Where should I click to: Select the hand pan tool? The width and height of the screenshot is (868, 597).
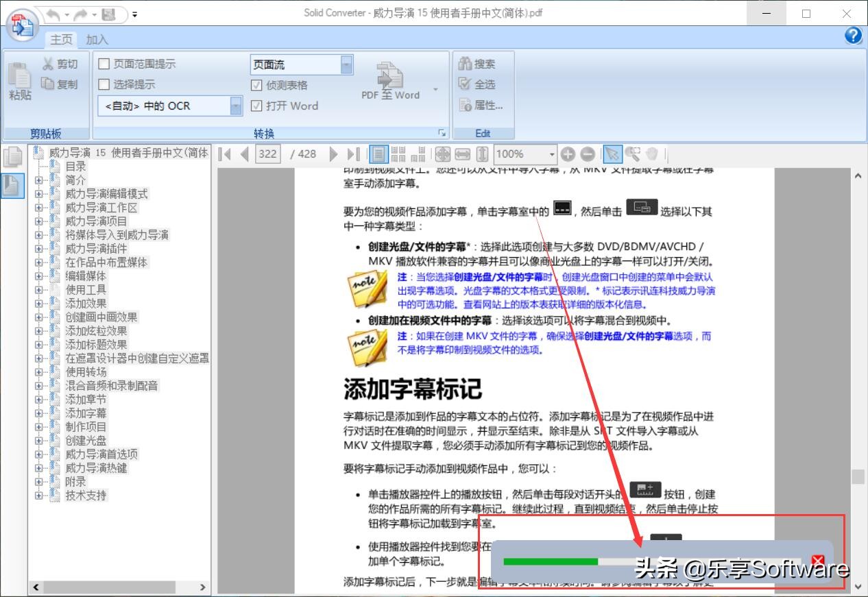(651, 154)
